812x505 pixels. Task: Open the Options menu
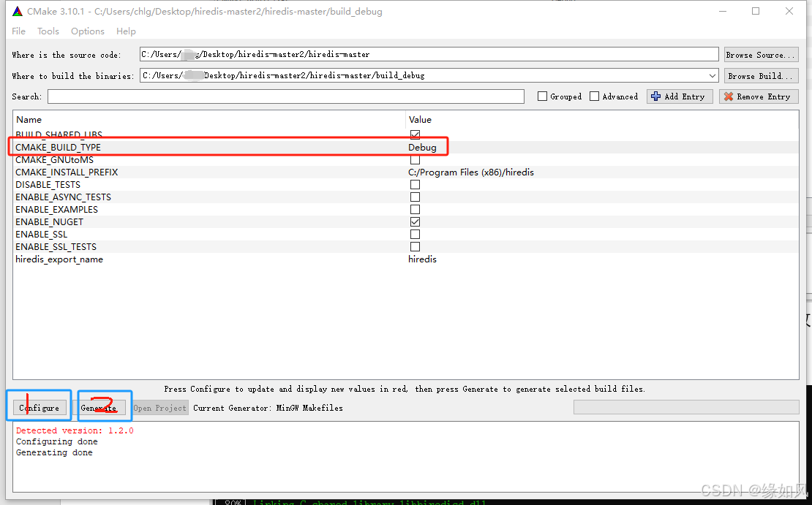click(88, 31)
